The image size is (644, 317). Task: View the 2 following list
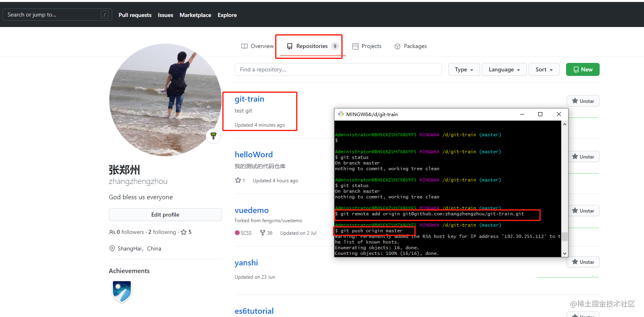coord(162,232)
